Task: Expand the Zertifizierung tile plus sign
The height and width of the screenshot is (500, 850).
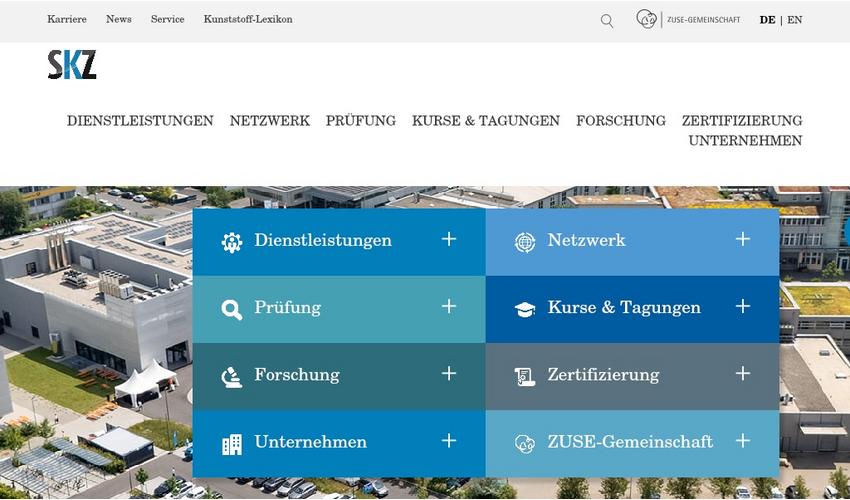Action: click(743, 374)
